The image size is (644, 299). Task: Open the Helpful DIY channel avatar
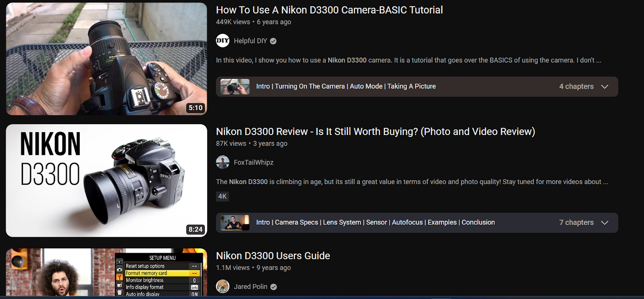(x=223, y=41)
